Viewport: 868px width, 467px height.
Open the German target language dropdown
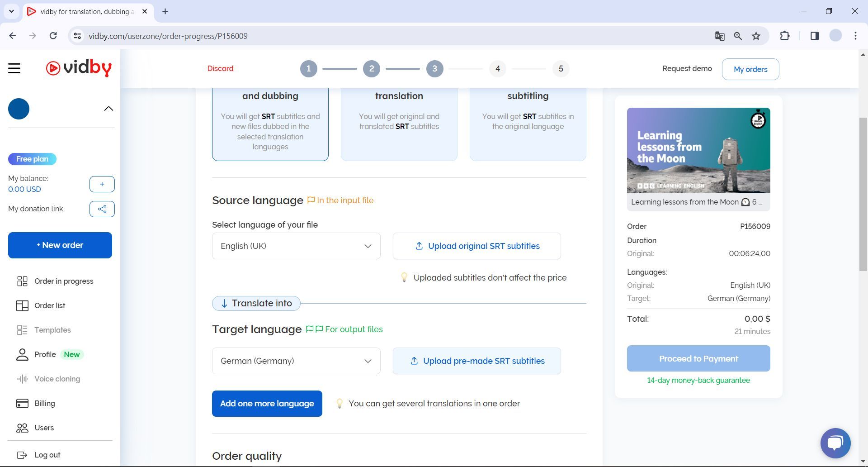(296, 361)
